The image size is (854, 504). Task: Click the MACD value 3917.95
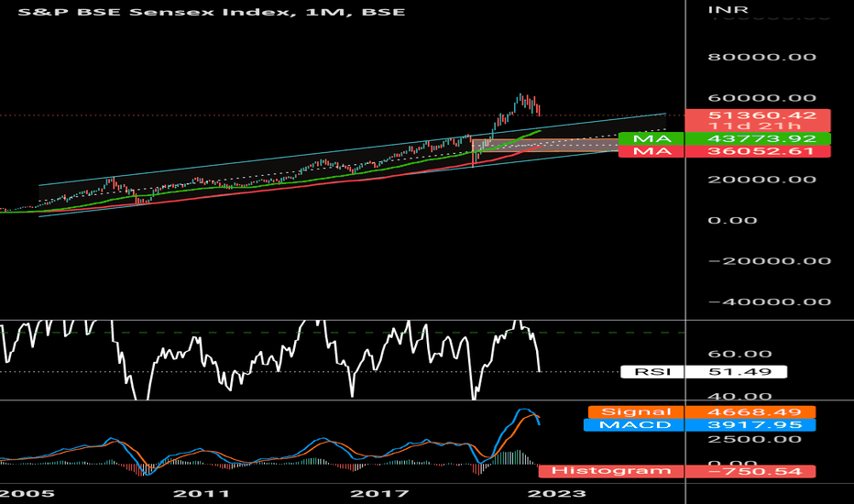coord(750,425)
